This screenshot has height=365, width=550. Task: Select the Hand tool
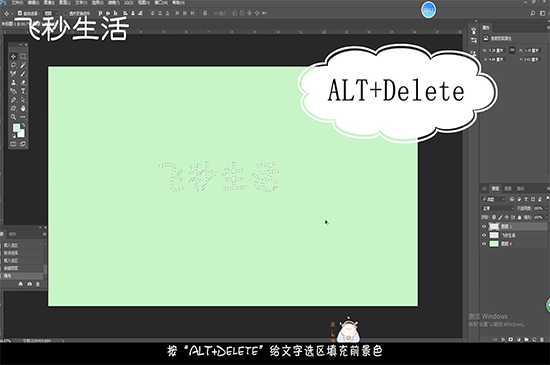coord(23,108)
